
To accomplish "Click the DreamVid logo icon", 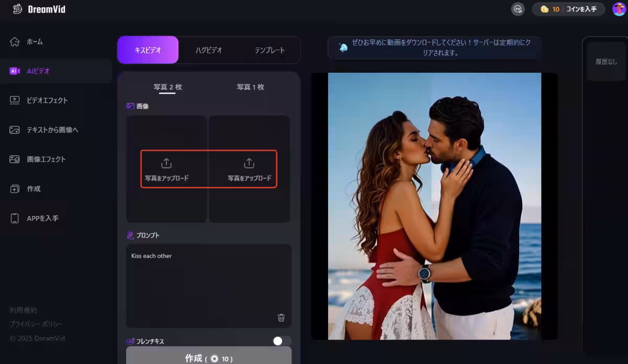I will (18, 9).
